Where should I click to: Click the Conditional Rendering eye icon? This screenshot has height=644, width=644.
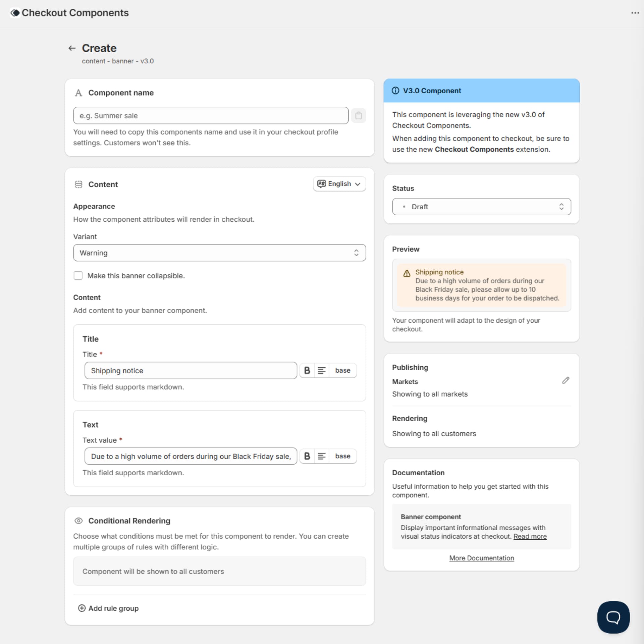tap(78, 521)
